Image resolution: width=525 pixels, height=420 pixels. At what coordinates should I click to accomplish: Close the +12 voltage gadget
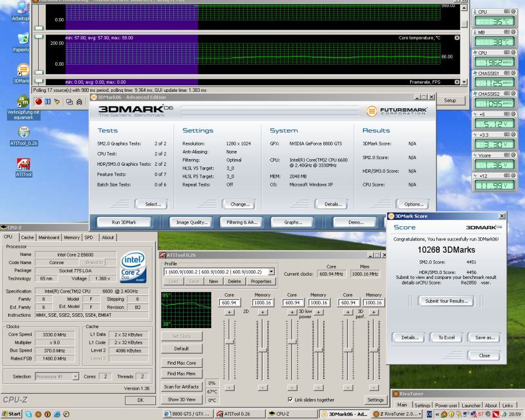pyautogui.click(x=514, y=175)
